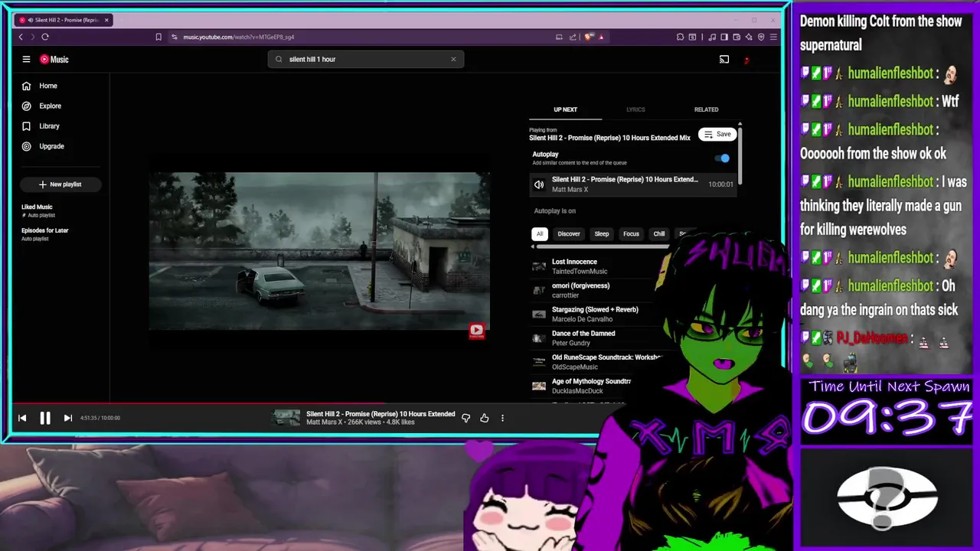Screen dimensions: 980x551
Task: Select the Sleep filter chip
Action: coord(602,233)
